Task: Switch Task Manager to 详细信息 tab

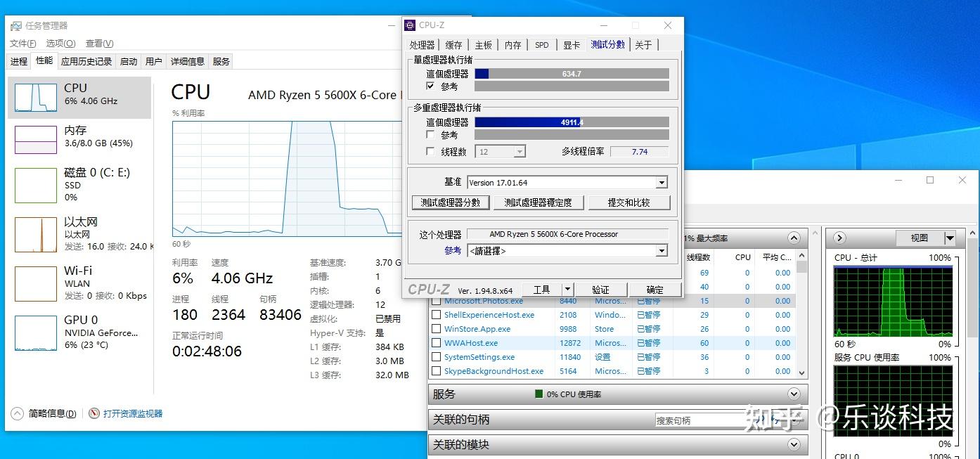Action: [188, 61]
